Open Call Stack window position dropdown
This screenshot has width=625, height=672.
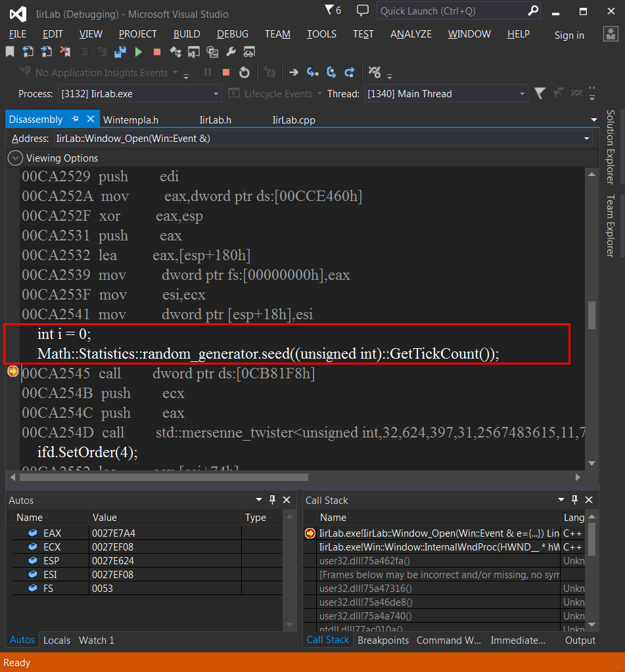coord(561,500)
